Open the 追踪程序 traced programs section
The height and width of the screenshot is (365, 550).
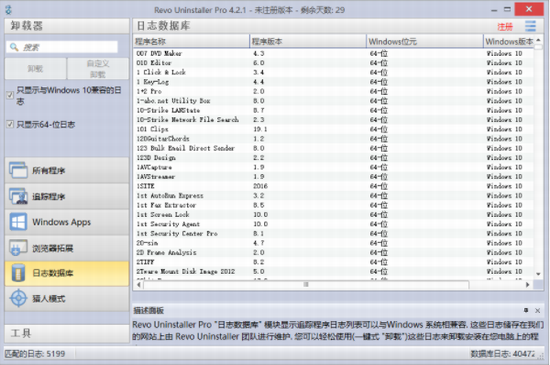click(67, 196)
